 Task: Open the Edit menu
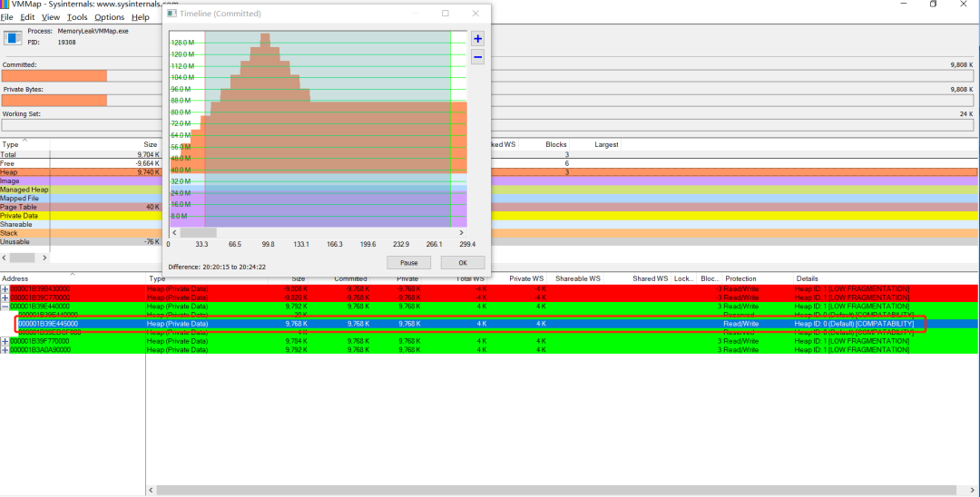point(27,17)
